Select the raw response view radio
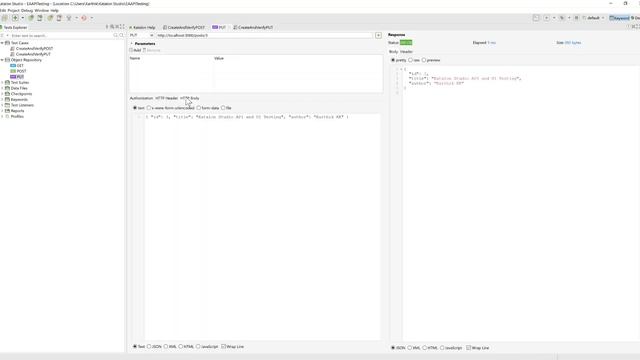Screen dimensions: 640x360 [411, 60]
